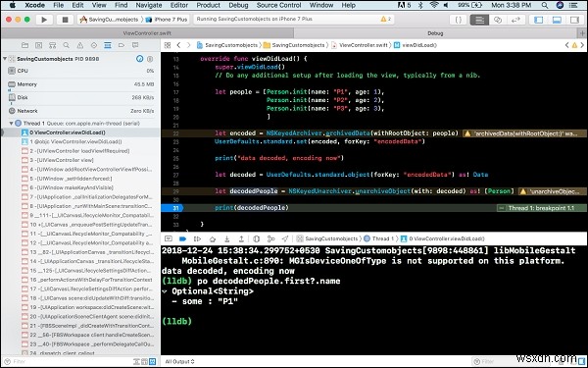588x368 pixels.
Task: Open the All Output dropdown
Action: coord(180,361)
